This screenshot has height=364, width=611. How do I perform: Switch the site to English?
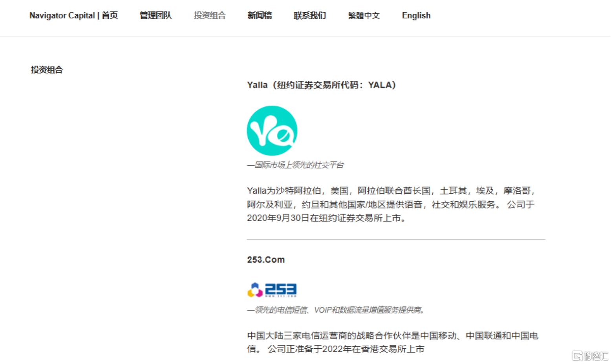point(416,15)
